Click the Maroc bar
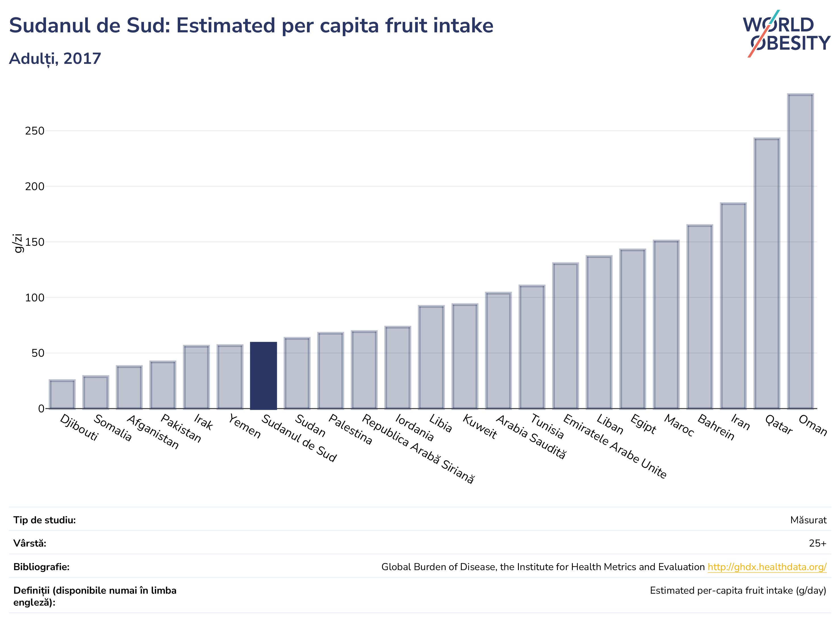 coord(666,325)
